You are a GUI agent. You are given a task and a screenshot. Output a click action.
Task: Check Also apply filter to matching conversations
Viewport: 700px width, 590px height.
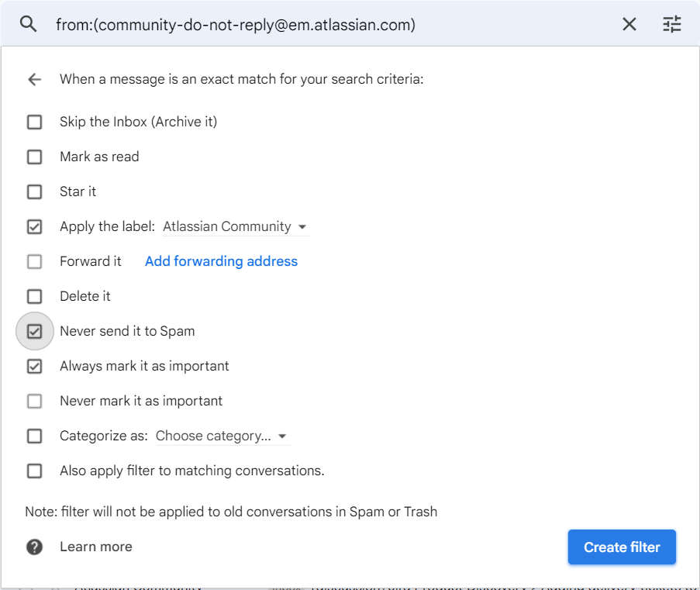[x=34, y=471]
